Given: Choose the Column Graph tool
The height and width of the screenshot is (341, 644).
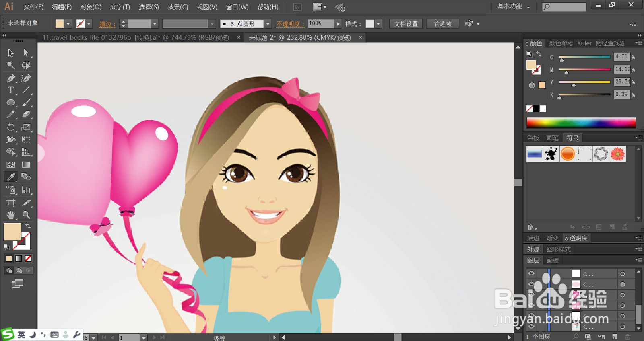Looking at the screenshot, I should coord(26,190).
